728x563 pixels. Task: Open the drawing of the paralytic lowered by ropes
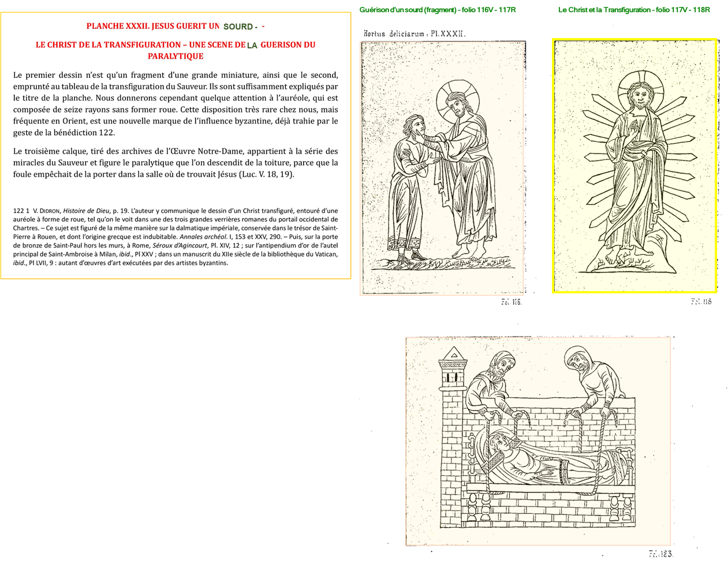click(538, 441)
